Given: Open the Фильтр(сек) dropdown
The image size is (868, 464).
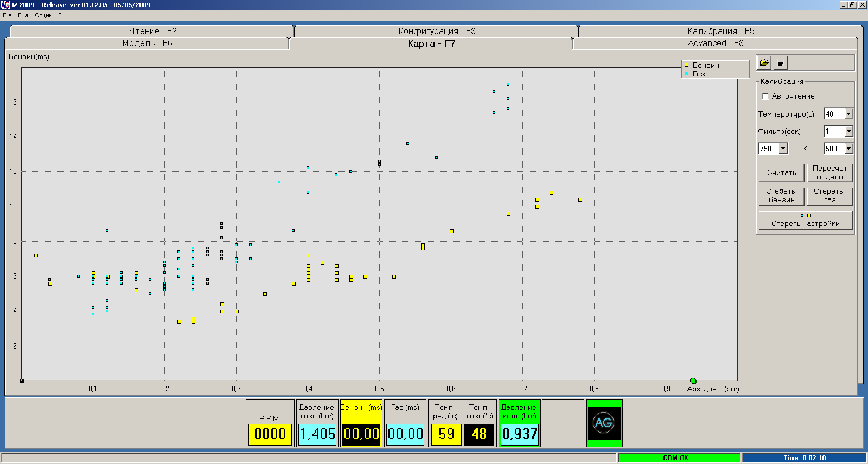Looking at the screenshot, I should (x=848, y=131).
